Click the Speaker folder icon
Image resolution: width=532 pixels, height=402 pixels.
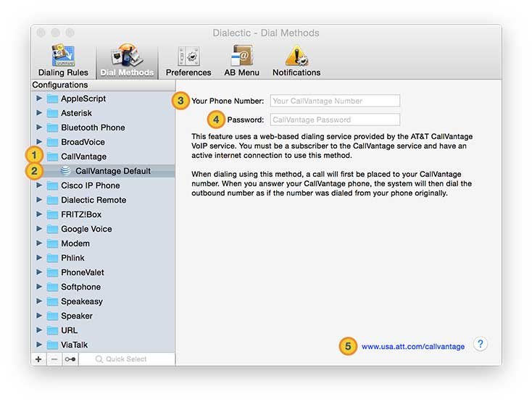coord(52,316)
